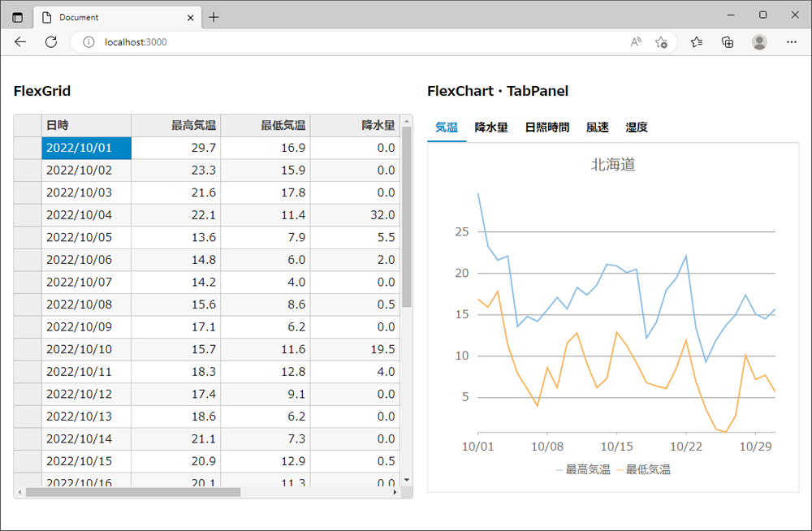Select date cell 2022/10/01

pyautogui.click(x=87, y=148)
